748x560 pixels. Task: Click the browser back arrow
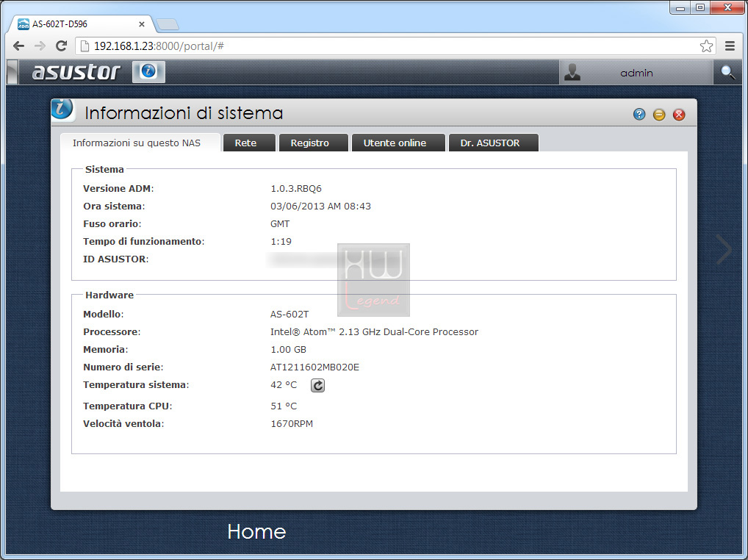18,46
